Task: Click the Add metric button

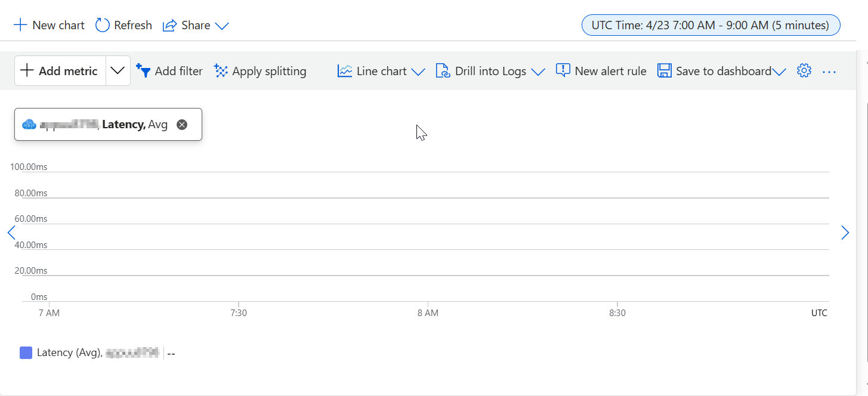Action: [x=60, y=71]
